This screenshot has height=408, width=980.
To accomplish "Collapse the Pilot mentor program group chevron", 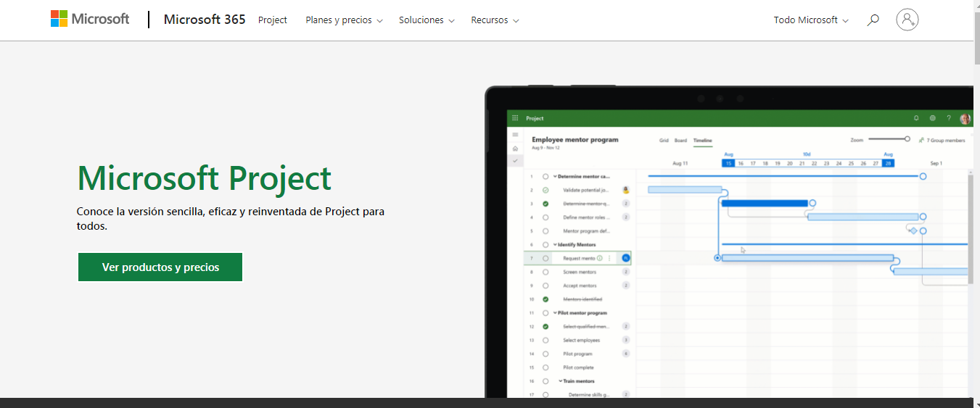I will pos(555,313).
